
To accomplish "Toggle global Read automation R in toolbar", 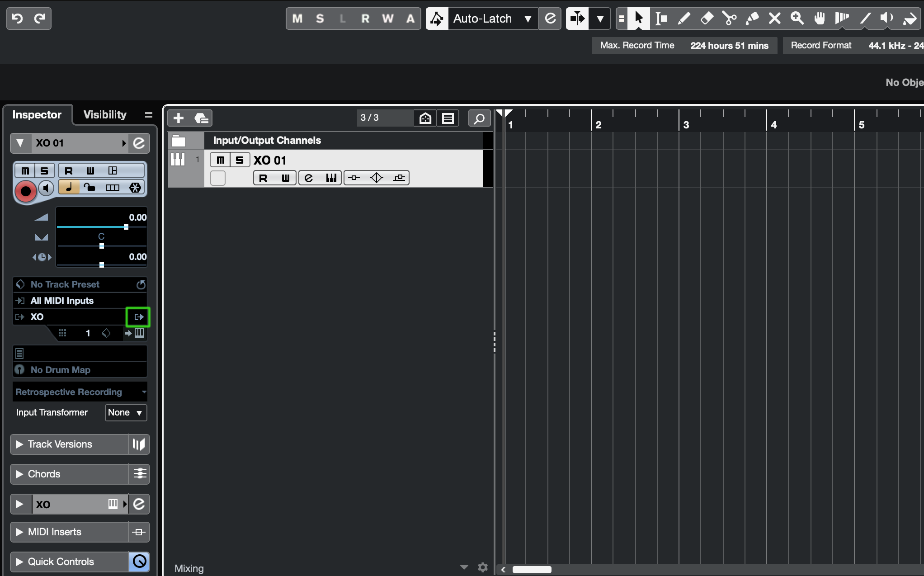I will tap(365, 19).
